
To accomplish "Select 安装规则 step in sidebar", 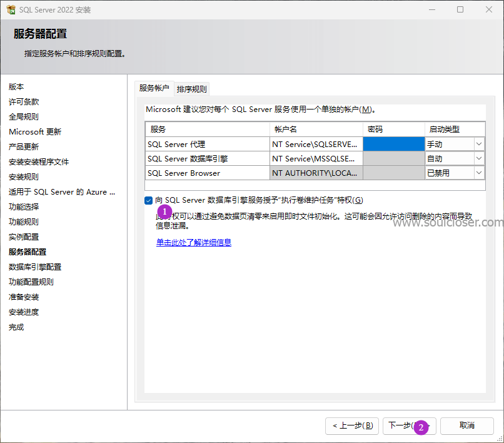I will [24, 177].
